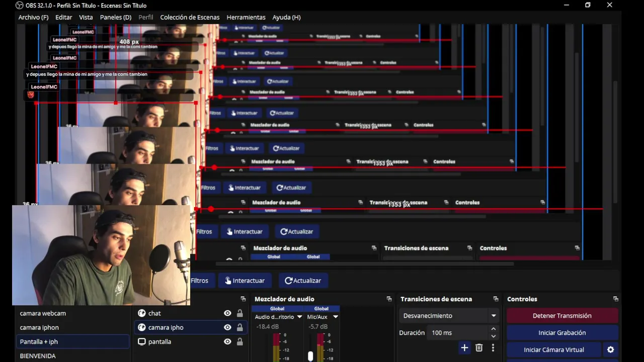Click the OBS logo in title bar
This screenshot has width=644, height=362.
coord(19,5)
